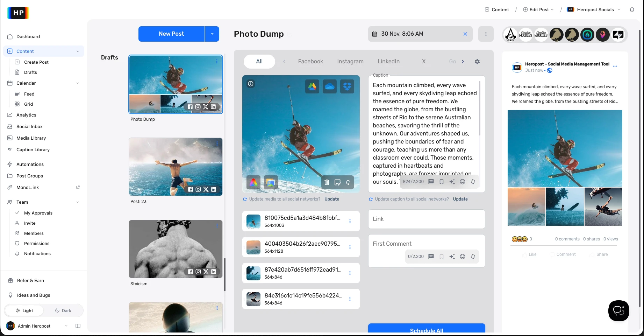The height and width of the screenshot is (336, 644).
Task: Switch to the Instagram tab
Action: click(350, 62)
